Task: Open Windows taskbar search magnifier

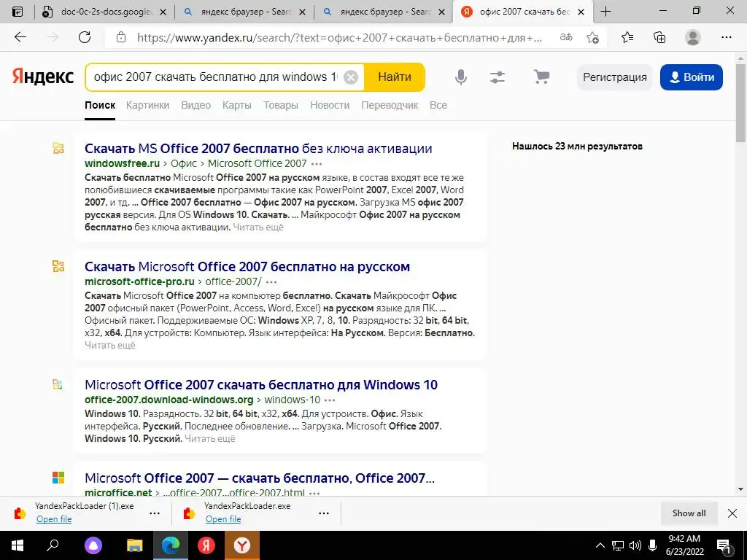Action: click(53, 545)
